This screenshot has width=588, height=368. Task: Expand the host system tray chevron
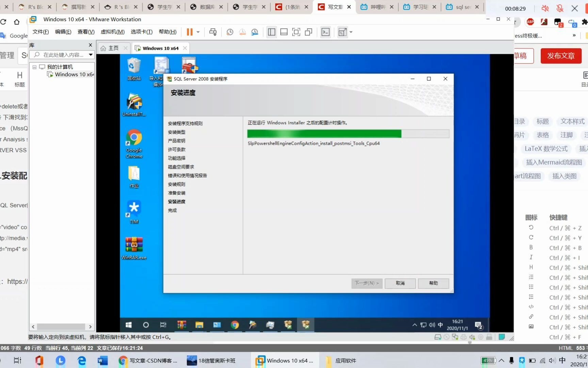502,361
